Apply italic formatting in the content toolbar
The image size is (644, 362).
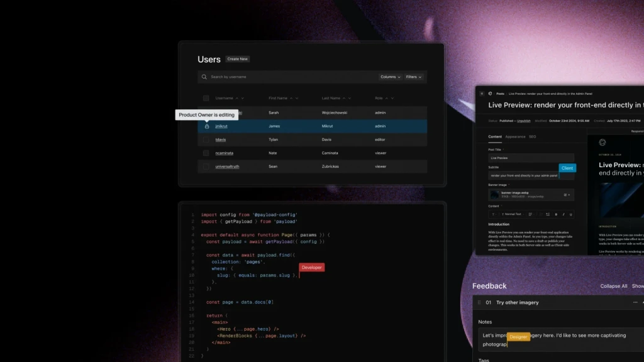pyautogui.click(x=563, y=214)
